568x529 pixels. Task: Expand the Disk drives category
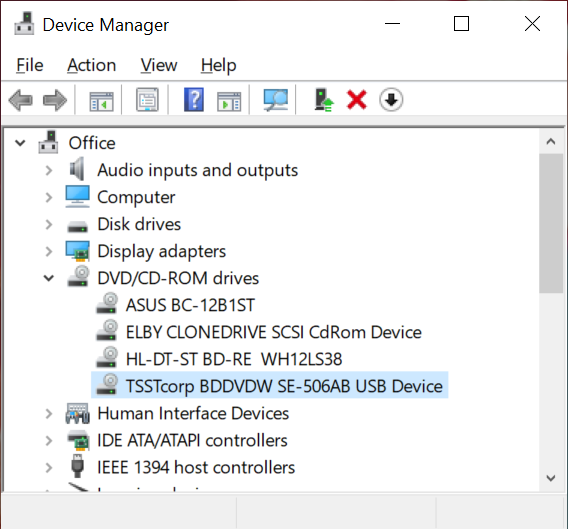(49, 224)
